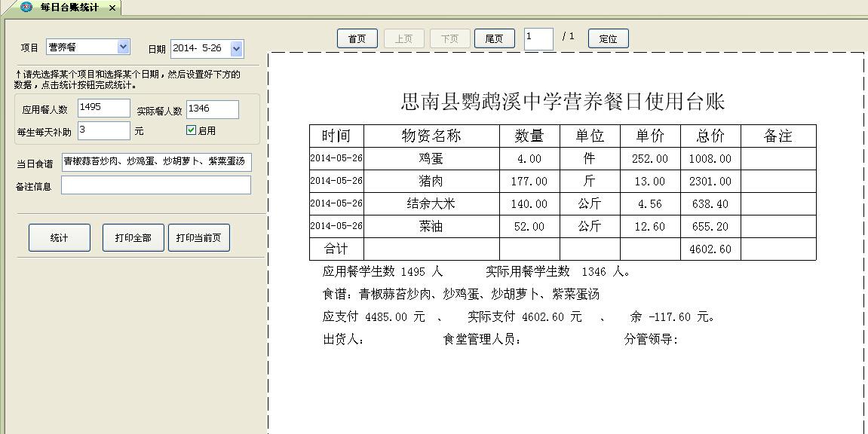Focus the empty 备注信息 field

(x=155, y=185)
